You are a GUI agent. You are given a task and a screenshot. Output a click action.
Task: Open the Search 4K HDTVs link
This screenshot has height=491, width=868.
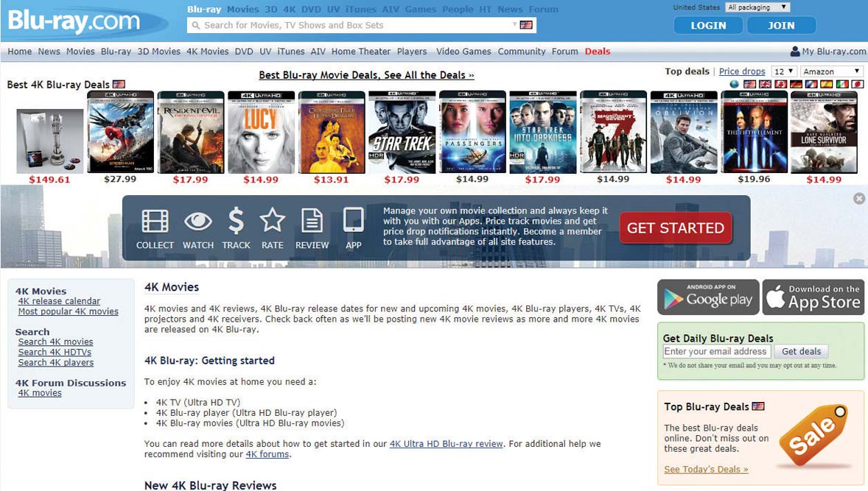(55, 352)
